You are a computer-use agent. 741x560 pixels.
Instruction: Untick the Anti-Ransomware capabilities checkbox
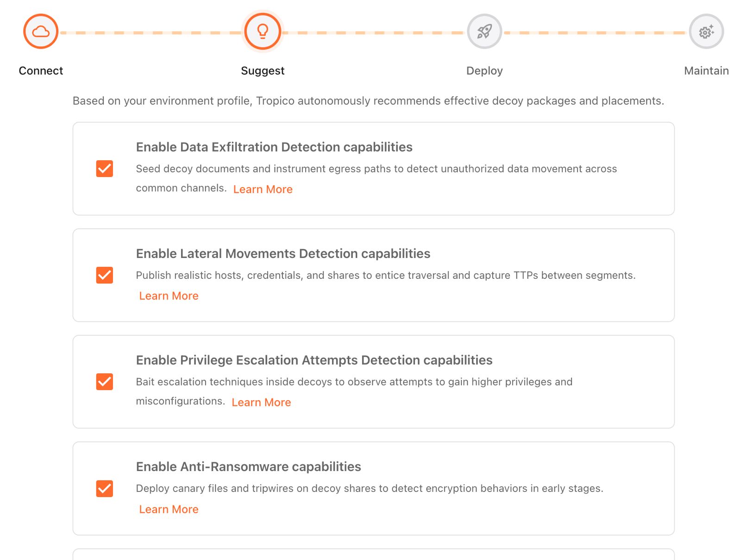click(x=105, y=489)
